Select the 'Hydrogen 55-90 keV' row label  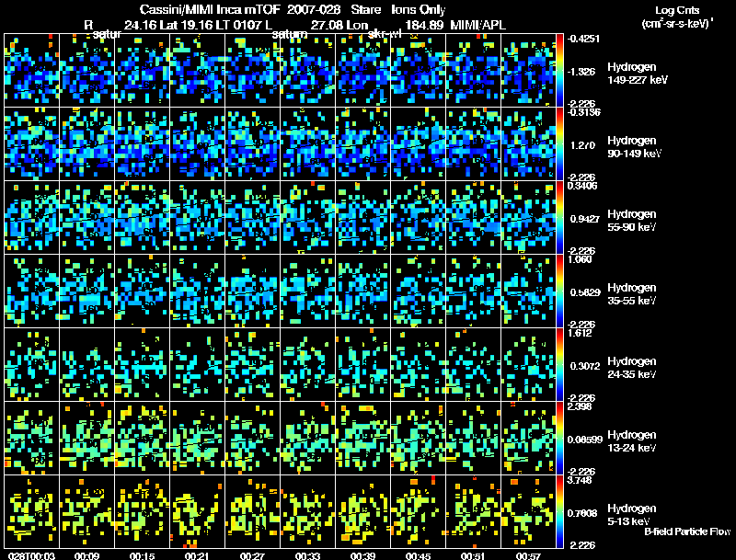point(632,221)
